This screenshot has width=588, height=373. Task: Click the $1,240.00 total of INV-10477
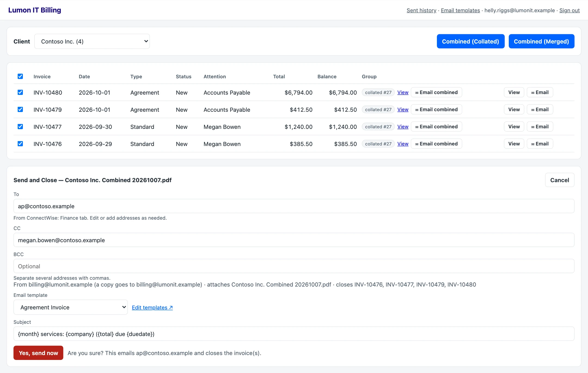pos(298,127)
